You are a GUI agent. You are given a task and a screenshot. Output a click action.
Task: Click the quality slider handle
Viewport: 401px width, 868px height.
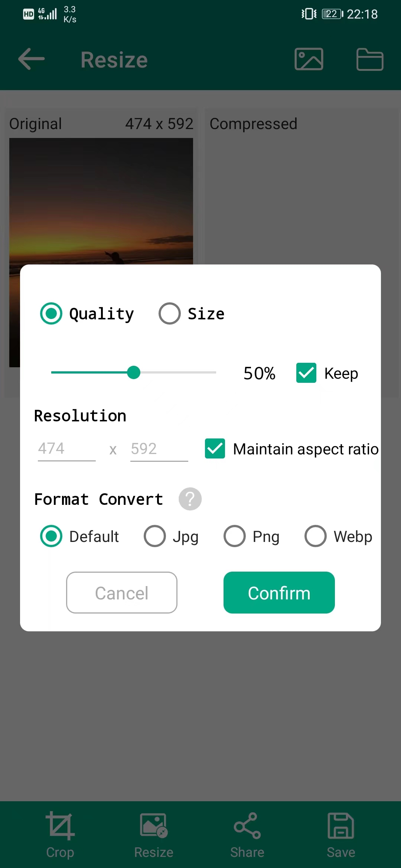tap(134, 372)
